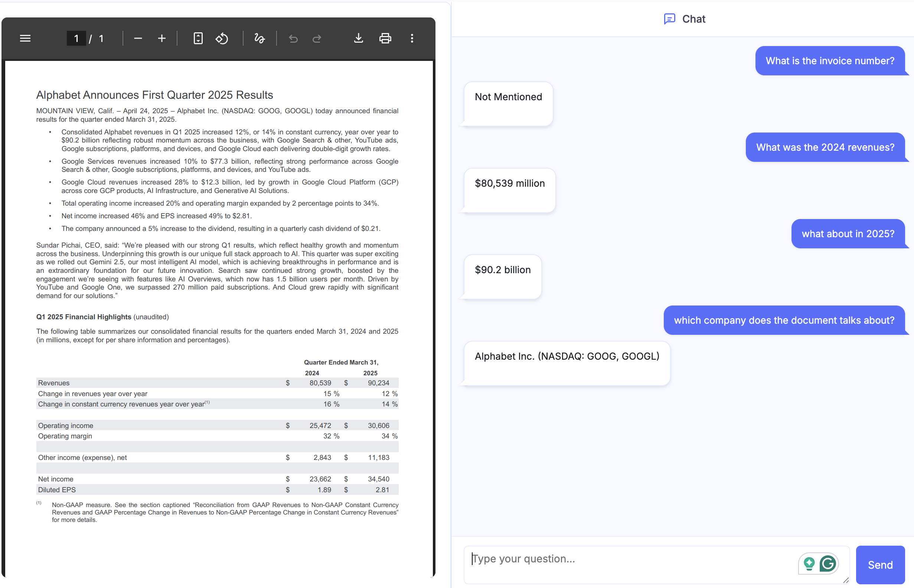Click the page number field

76,38
